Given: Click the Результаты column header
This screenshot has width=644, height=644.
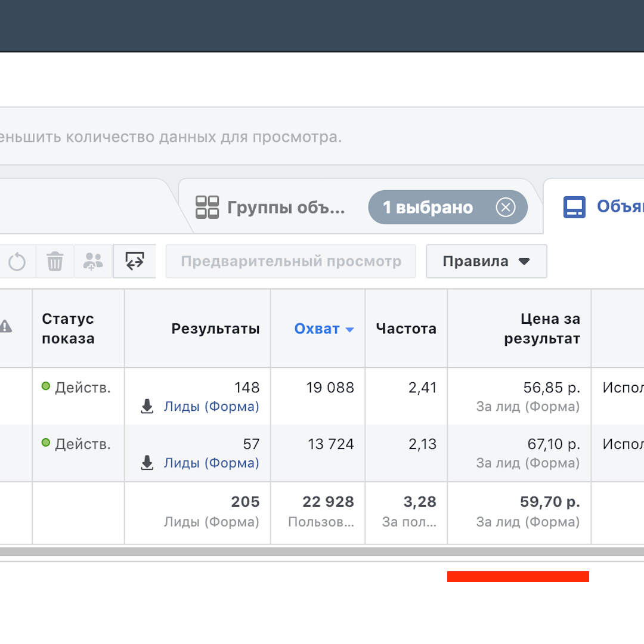Looking at the screenshot, I should click(x=216, y=329).
